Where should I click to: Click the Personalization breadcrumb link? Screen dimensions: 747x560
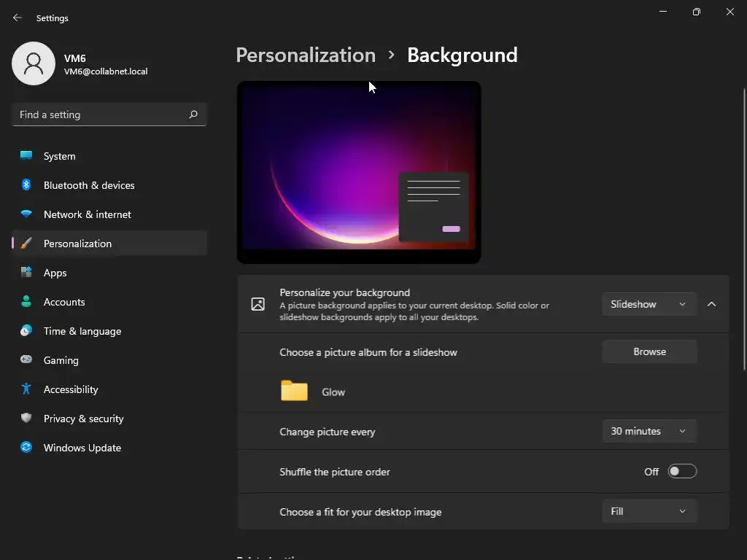click(306, 55)
